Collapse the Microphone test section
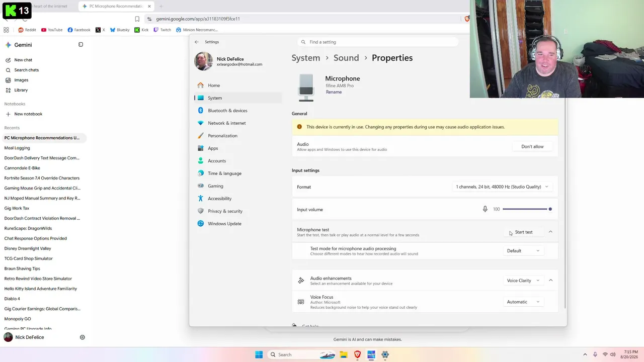The width and height of the screenshot is (644, 362). pos(550,232)
